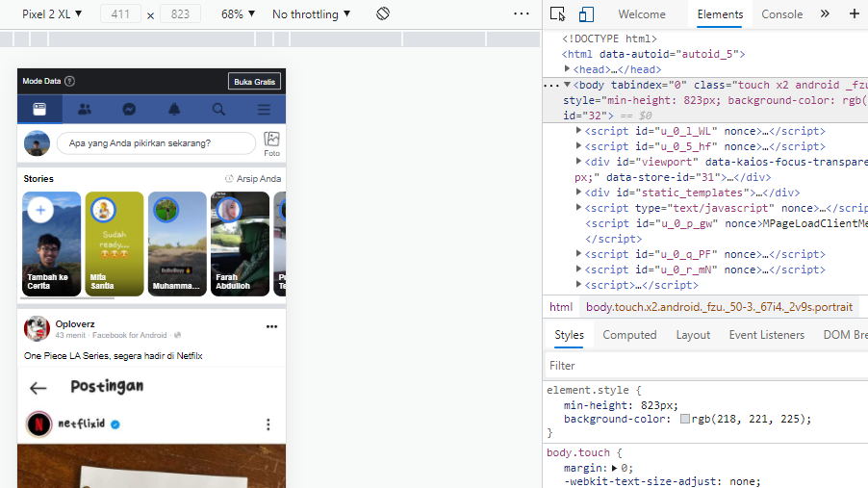
Task: Click the Facebook search magnifier icon
Action: coord(218,109)
